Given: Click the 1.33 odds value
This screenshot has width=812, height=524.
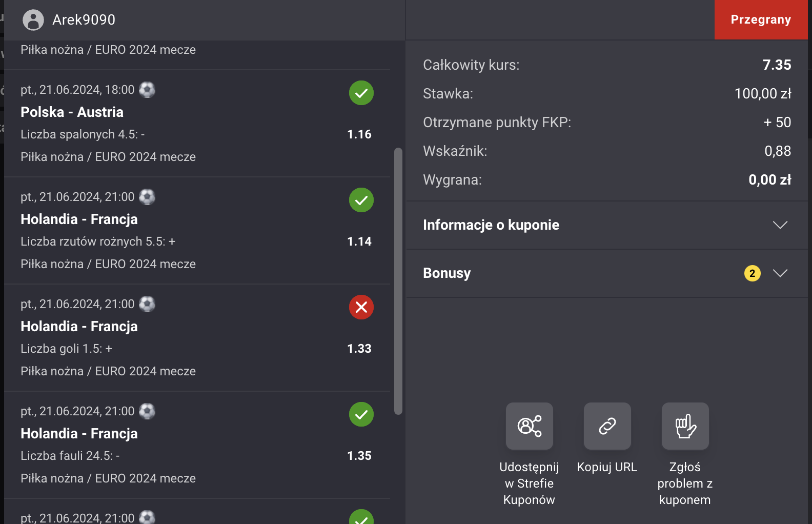Looking at the screenshot, I should [x=359, y=349].
